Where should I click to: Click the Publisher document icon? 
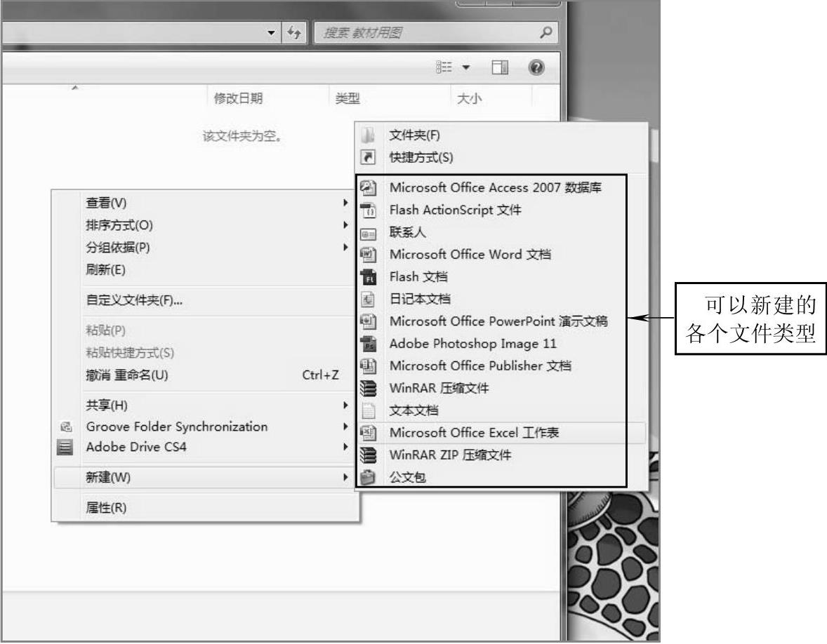(368, 365)
